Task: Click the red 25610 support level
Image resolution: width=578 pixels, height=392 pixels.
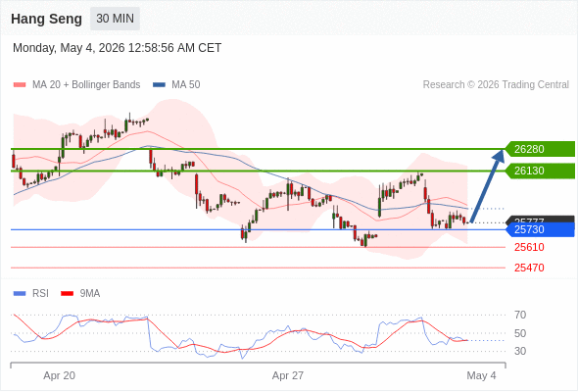Action: coord(529,247)
